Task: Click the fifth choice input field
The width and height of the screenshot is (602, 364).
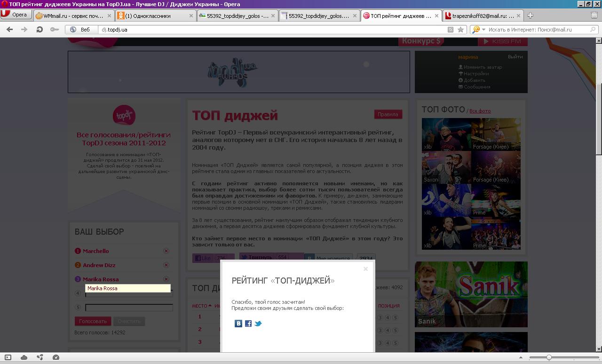Action: click(x=129, y=308)
